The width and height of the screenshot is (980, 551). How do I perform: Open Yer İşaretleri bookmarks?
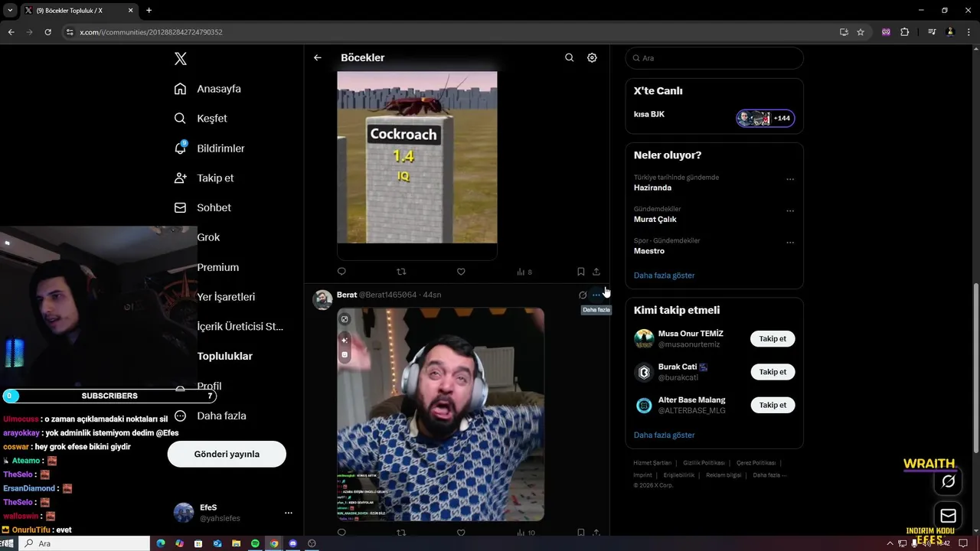coord(226,297)
